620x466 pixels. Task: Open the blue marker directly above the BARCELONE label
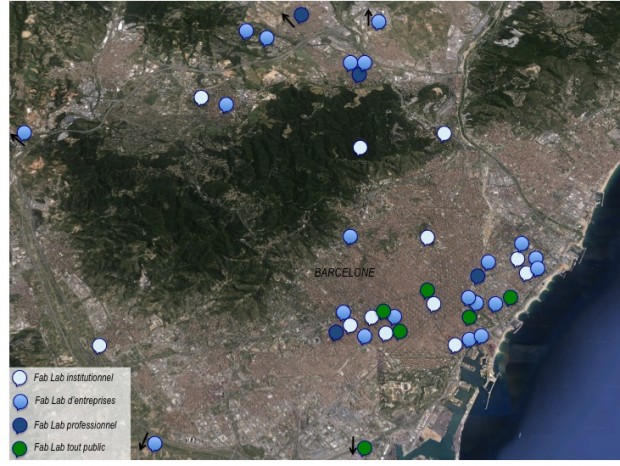350,236
